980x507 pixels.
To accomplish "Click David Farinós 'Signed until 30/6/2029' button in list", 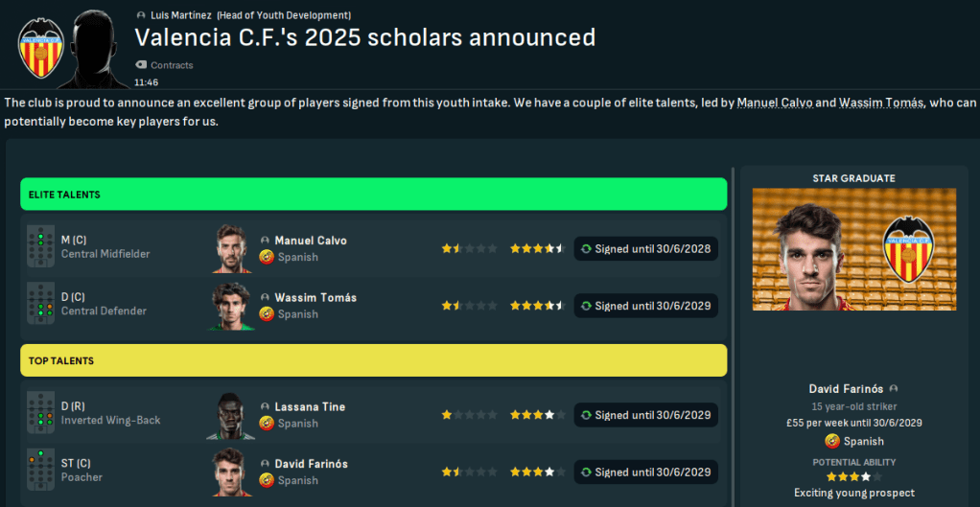I will 645,472.
